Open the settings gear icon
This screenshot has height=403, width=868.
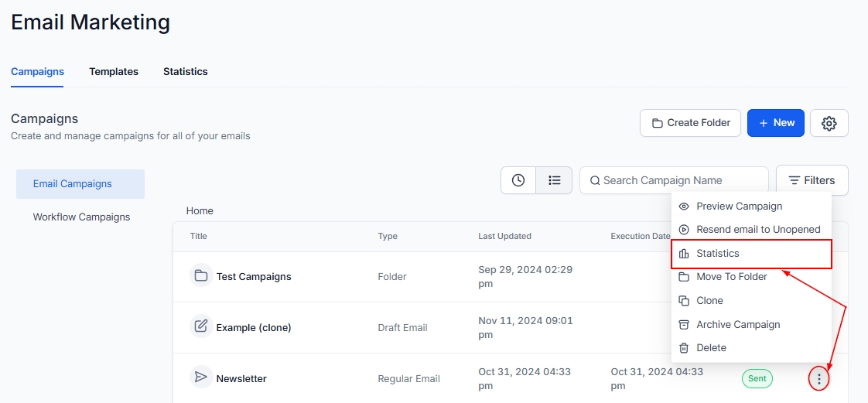(829, 123)
